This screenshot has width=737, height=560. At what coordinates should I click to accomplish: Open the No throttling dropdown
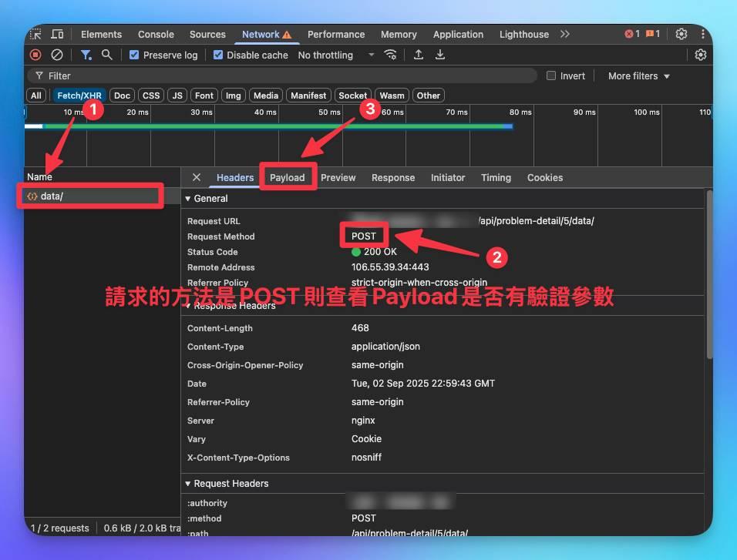335,55
